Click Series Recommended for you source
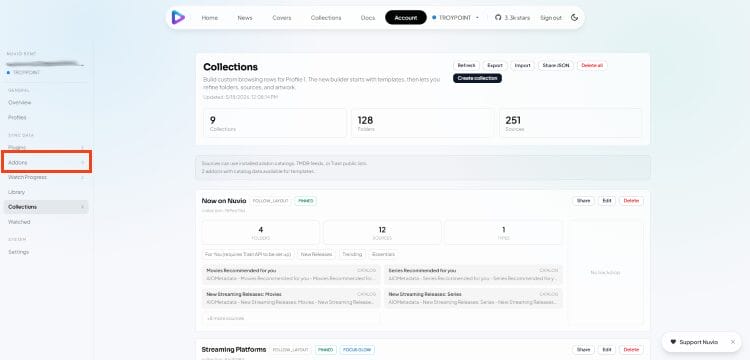 [x=474, y=274]
